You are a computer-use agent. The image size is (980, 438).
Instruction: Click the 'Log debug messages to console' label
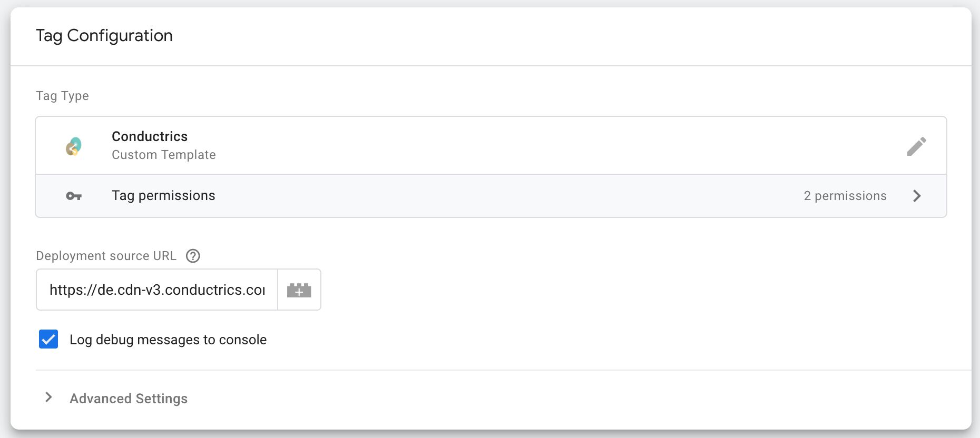point(168,340)
